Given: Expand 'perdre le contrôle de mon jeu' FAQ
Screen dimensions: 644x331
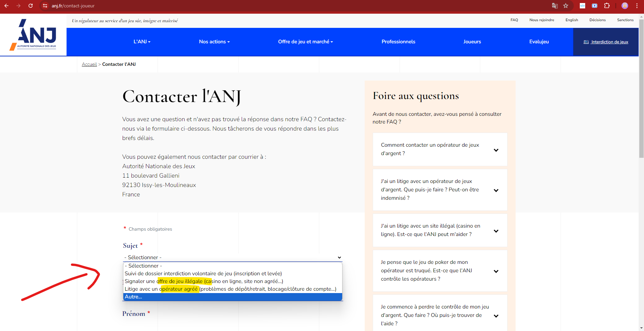Looking at the screenshot, I should tap(440, 313).
